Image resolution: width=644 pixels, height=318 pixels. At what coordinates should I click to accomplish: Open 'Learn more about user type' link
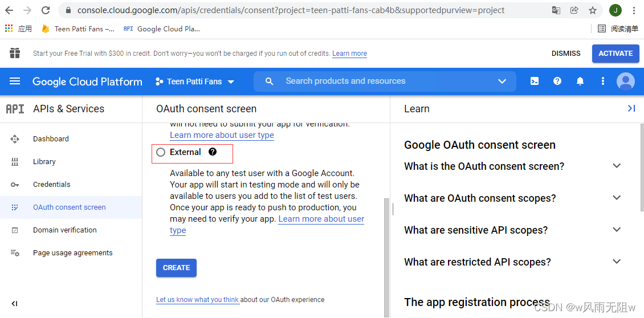[222, 135]
